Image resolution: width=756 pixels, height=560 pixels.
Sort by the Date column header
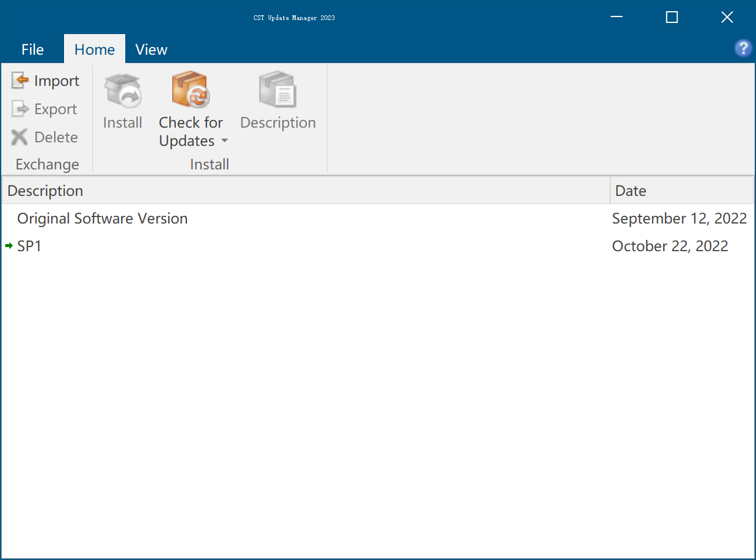pyautogui.click(x=681, y=191)
